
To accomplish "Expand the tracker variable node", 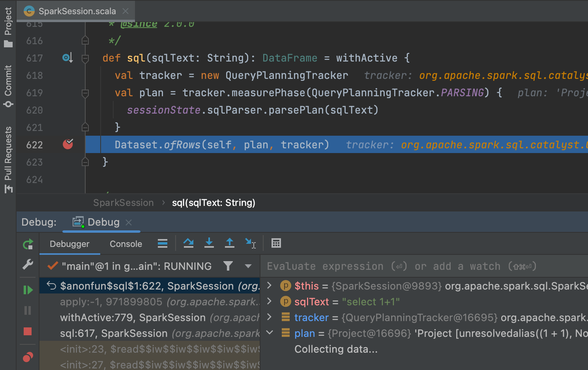I will pyautogui.click(x=269, y=317).
